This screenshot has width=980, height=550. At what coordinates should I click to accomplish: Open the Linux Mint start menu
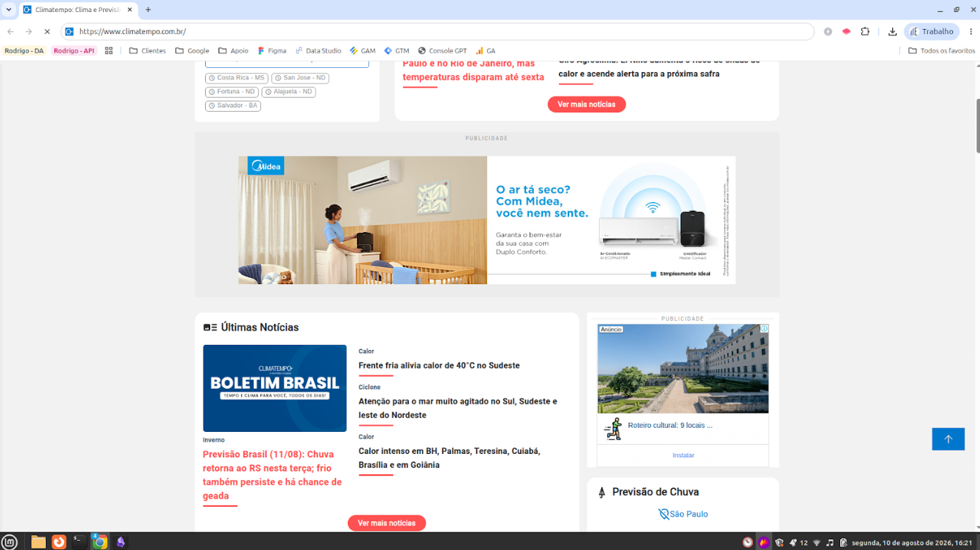(11, 542)
